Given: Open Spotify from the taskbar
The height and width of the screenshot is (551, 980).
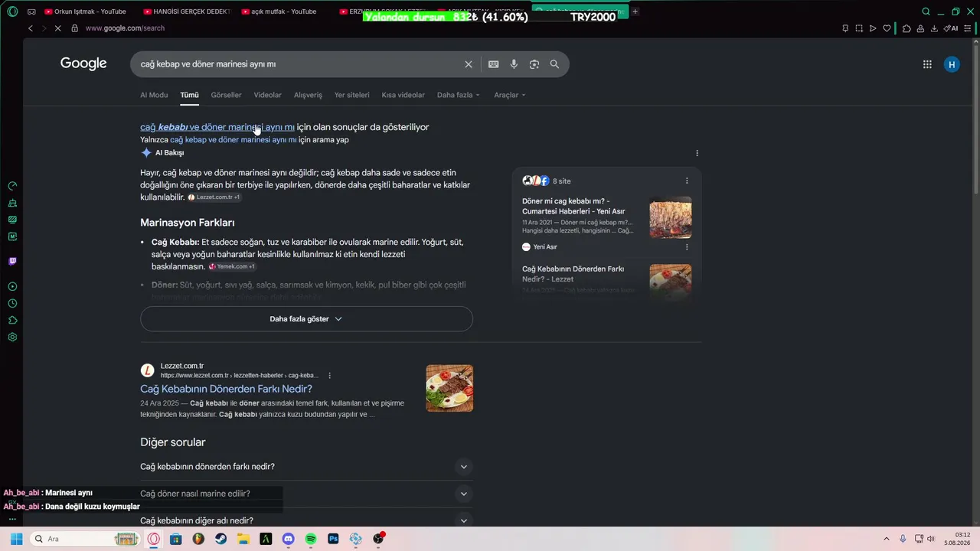Looking at the screenshot, I should (x=311, y=539).
